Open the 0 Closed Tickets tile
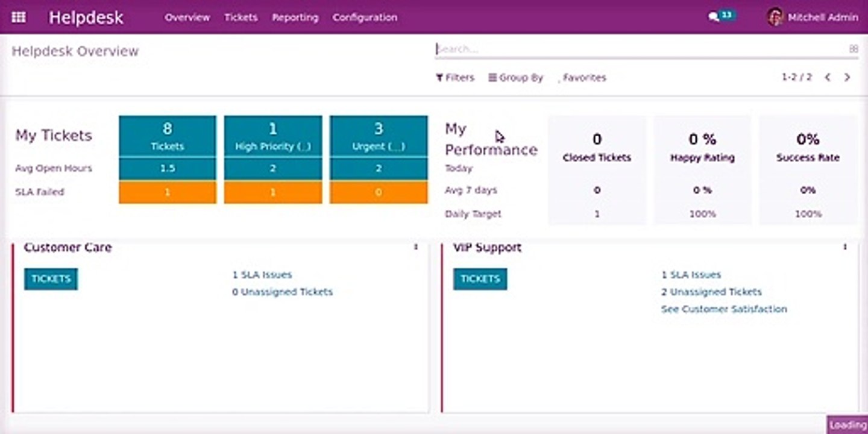Screen dimensions: 868x434 (597, 147)
